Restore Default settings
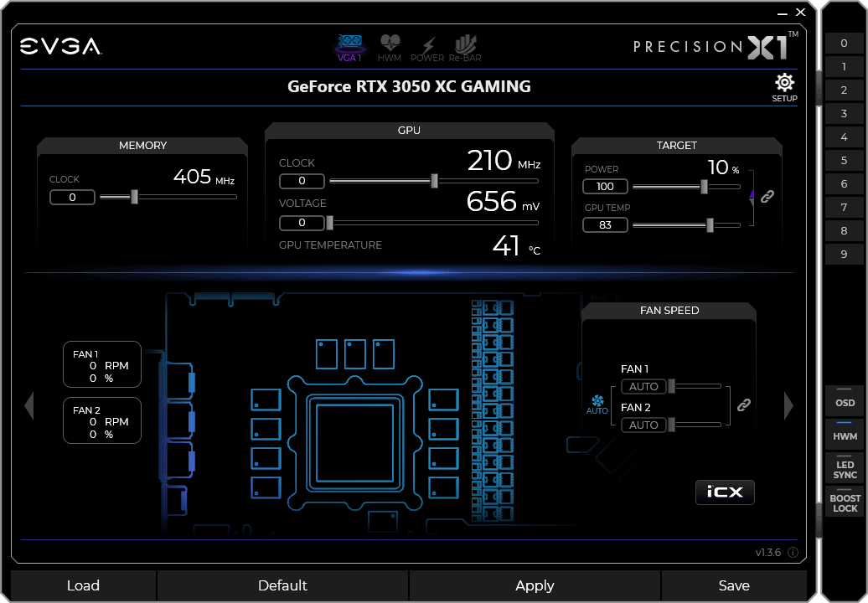The height and width of the screenshot is (603, 868). [282, 585]
